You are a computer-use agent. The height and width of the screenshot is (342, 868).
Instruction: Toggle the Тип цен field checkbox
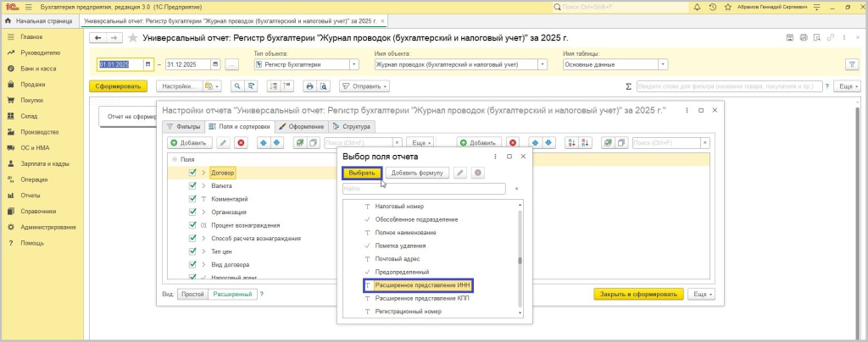(x=193, y=251)
